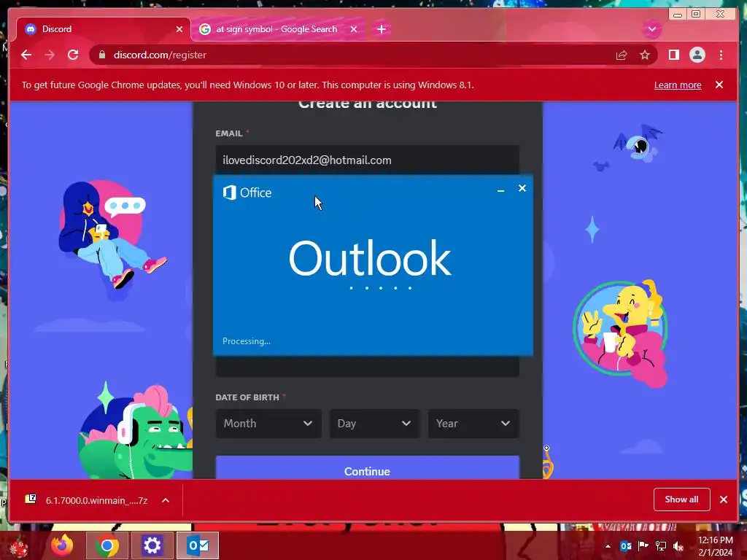
Task: Click Chrome icon in the taskbar
Action: 107,545
